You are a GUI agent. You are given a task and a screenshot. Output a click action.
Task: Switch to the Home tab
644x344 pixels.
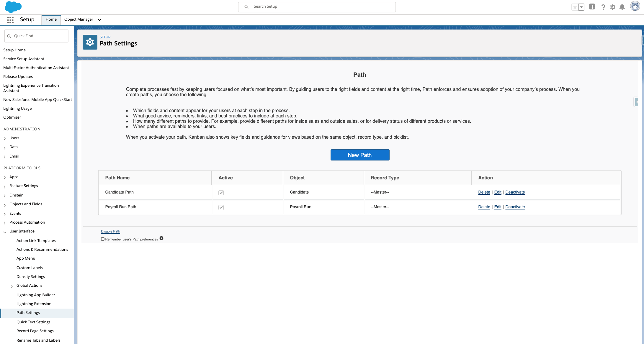point(51,19)
